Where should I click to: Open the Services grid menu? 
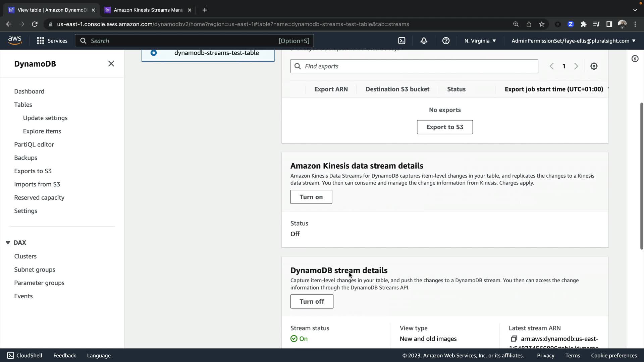pyautogui.click(x=41, y=41)
